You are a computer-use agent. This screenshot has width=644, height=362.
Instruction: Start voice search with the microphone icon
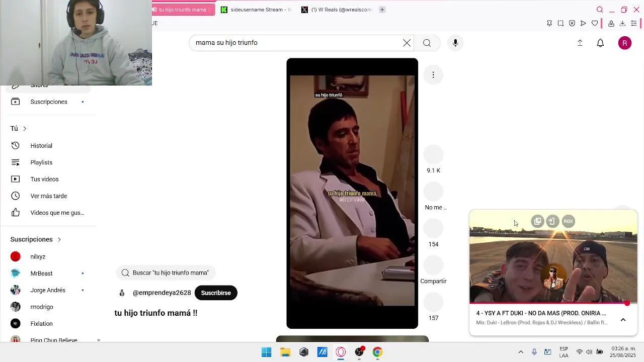[455, 43]
